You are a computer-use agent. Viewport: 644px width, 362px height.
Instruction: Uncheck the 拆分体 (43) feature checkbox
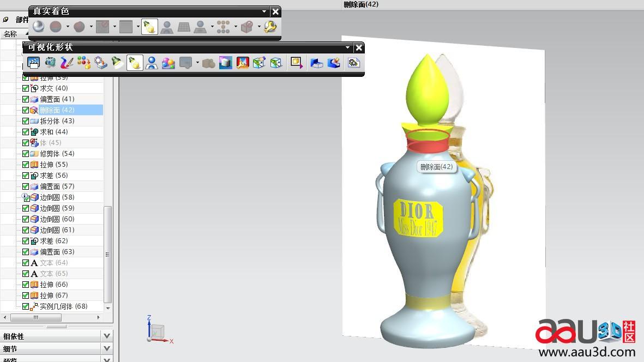[x=26, y=121]
